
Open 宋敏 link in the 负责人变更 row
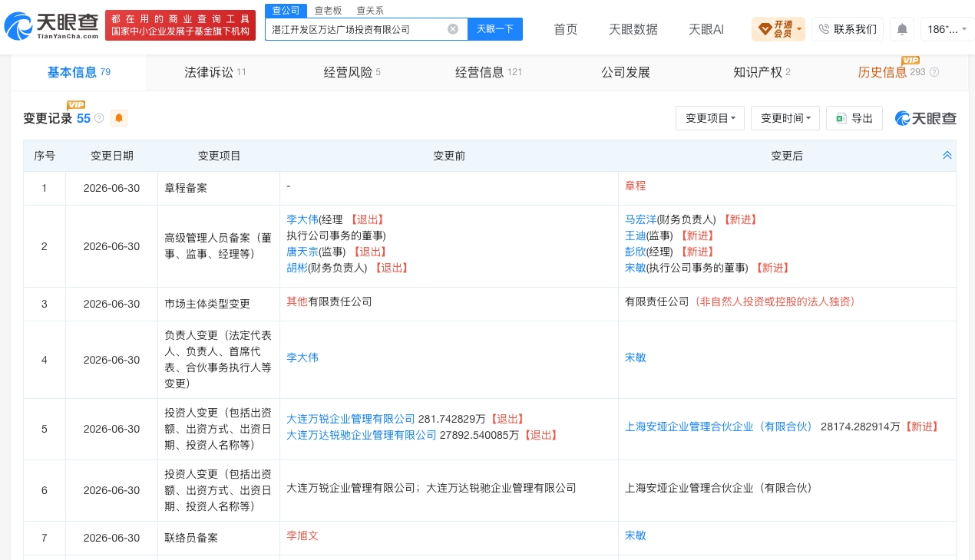point(636,357)
